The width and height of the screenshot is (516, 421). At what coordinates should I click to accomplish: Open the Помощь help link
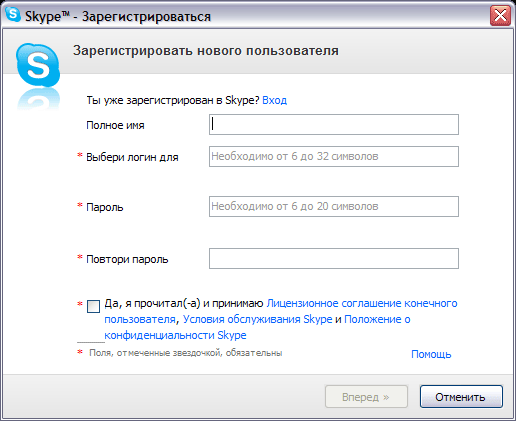pos(431,354)
